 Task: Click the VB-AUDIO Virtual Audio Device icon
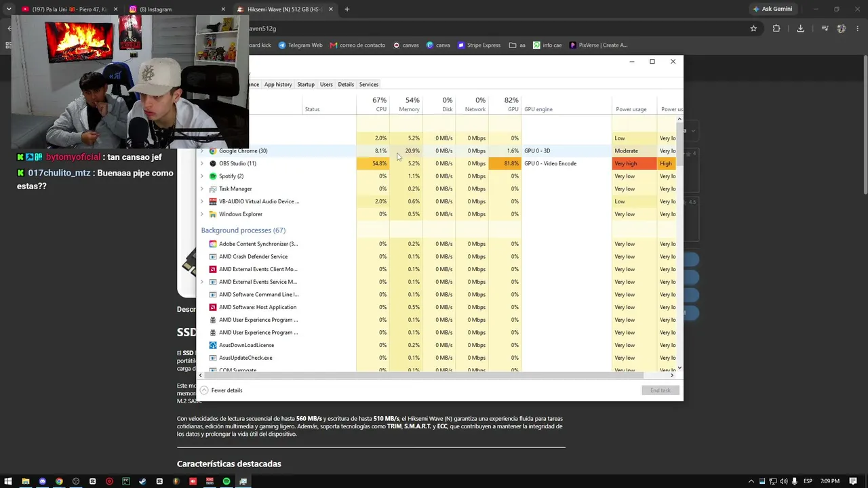pyautogui.click(x=213, y=201)
